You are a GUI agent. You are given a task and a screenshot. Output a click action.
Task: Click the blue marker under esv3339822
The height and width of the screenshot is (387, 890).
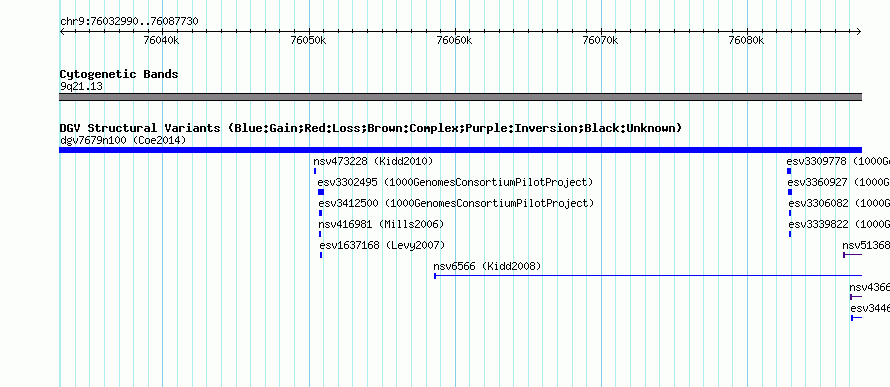790,234
